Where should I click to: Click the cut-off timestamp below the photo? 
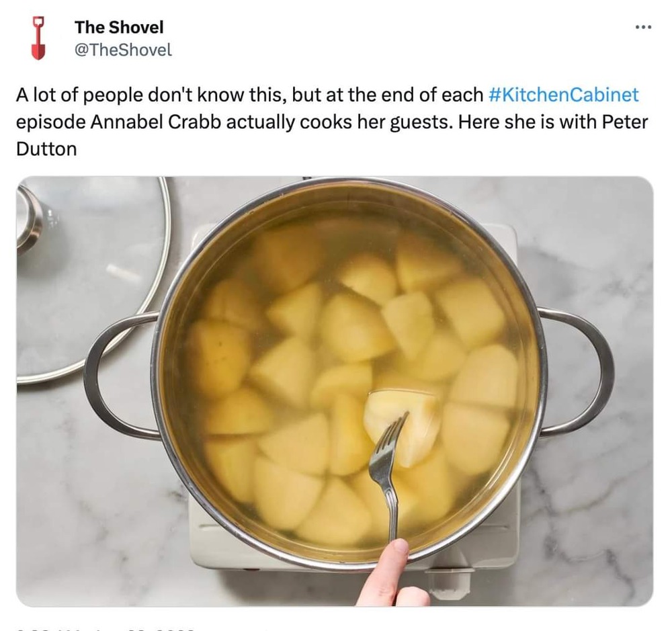point(103,629)
